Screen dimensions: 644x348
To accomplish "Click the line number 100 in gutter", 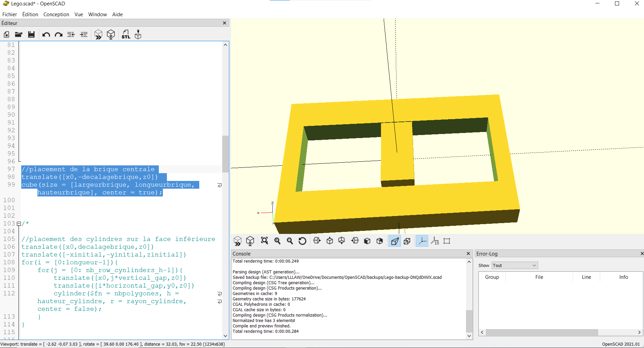I will [9, 200].
